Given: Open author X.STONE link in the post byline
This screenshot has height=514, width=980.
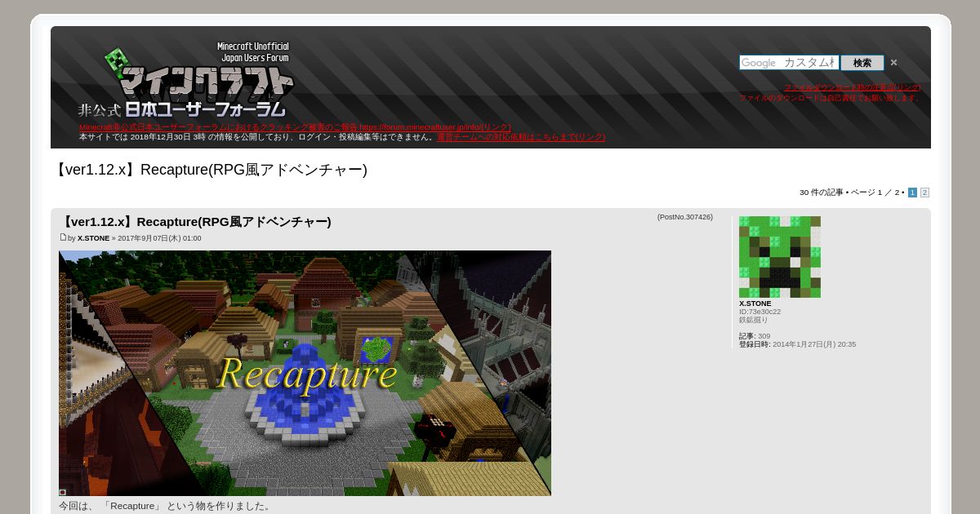Looking at the screenshot, I should click(93, 238).
